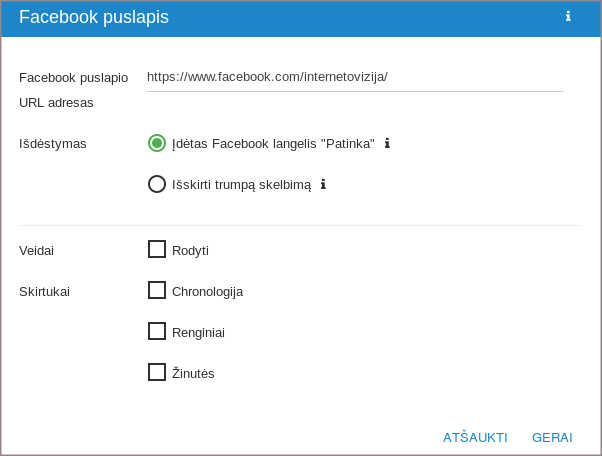The width and height of the screenshot is (602, 456).
Task: Click the info icon in the title bar
Action: pos(568,17)
